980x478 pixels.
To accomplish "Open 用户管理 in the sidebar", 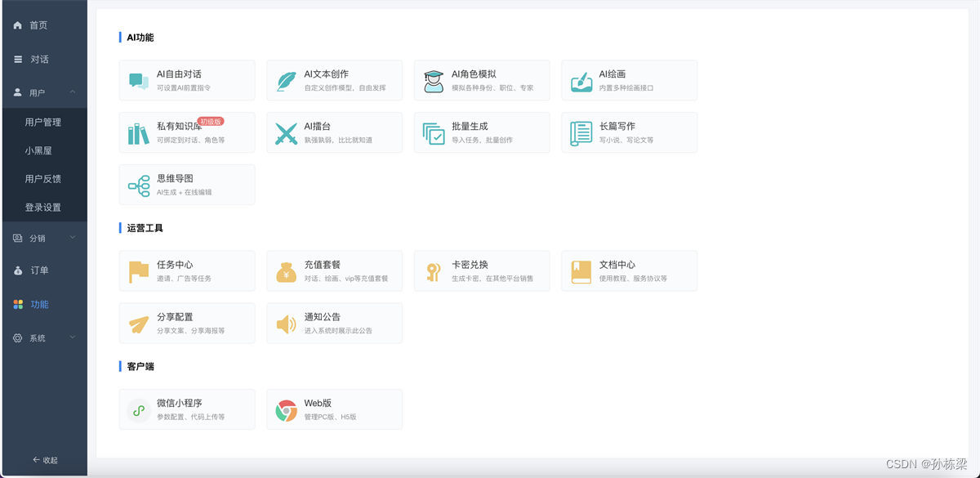I will coord(43,122).
